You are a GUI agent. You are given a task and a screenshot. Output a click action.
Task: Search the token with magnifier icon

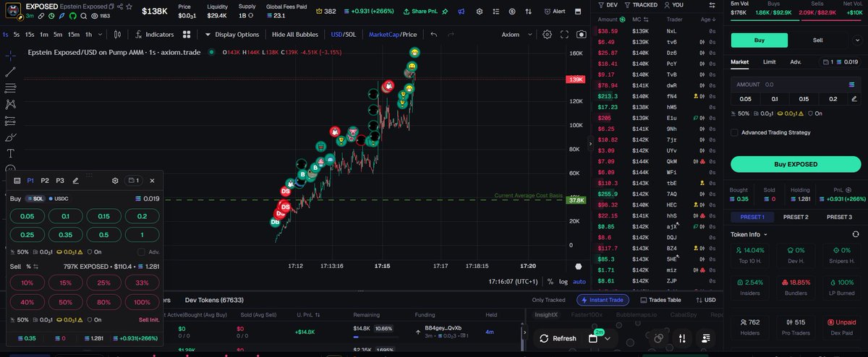83,15
